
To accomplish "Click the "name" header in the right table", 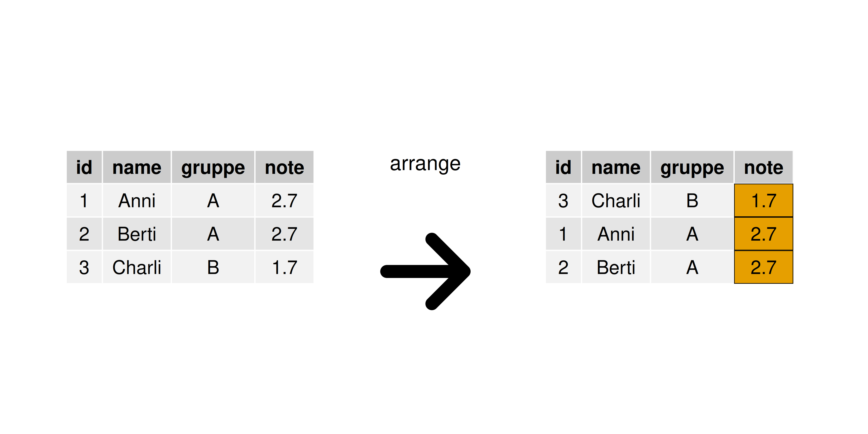I will [616, 167].
